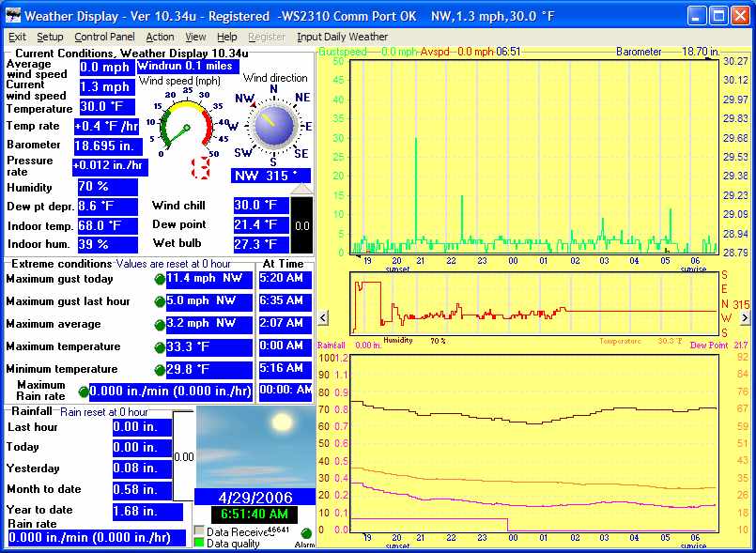Click the black solar bar gauge reading 0.0
Screen dimensions: 756x553
click(301, 224)
